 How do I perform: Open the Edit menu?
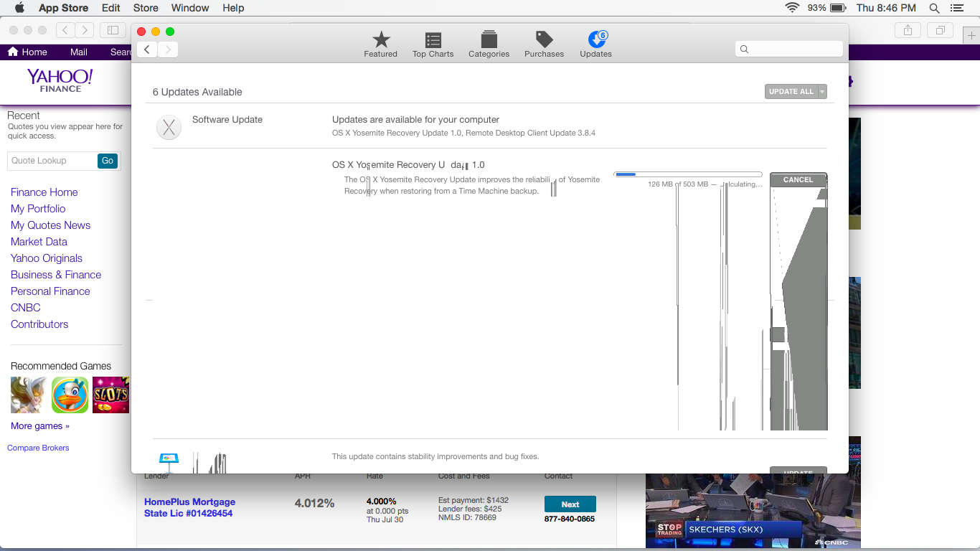click(x=110, y=8)
